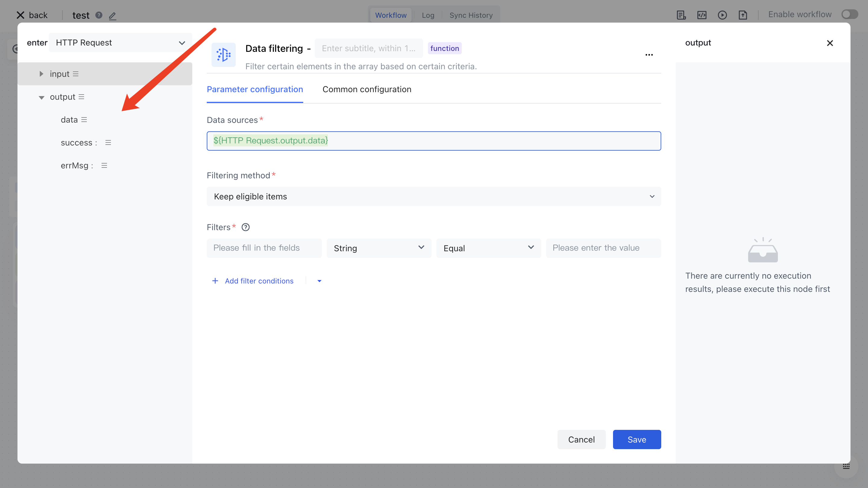Screen dimensions: 868x488
Task: Expand the input tree node
Action: click(41, 74)
